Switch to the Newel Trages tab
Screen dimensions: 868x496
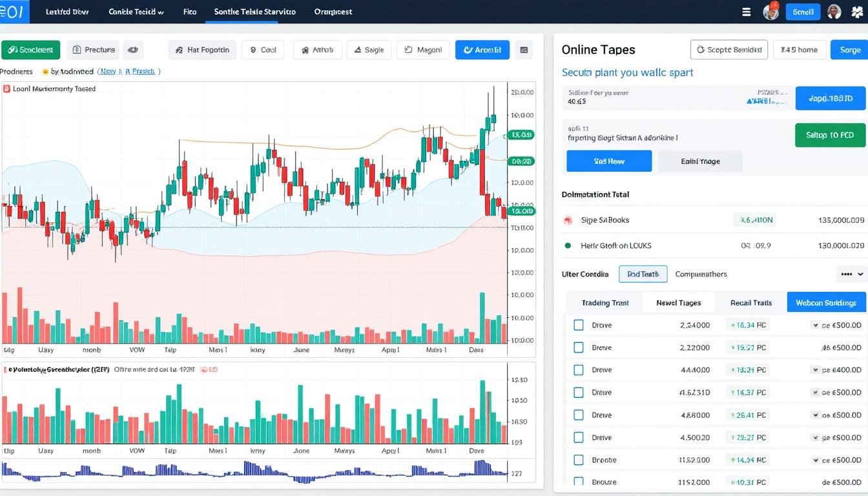pyautogui.click(x=678, y=302)
